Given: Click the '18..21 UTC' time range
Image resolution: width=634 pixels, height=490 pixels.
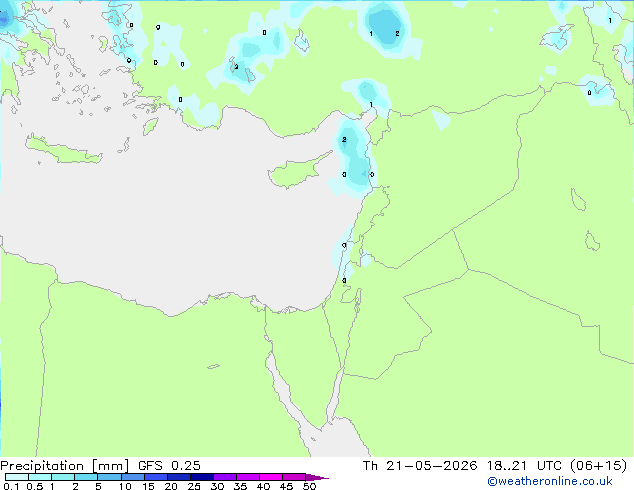Looking at the screenshot, I should tap(523, 466).
